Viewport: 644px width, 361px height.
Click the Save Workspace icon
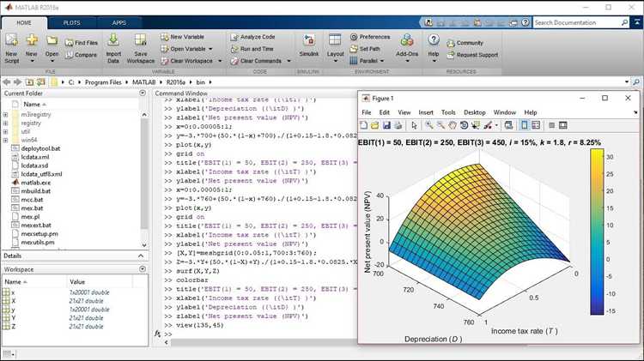[x=141, y=48]
